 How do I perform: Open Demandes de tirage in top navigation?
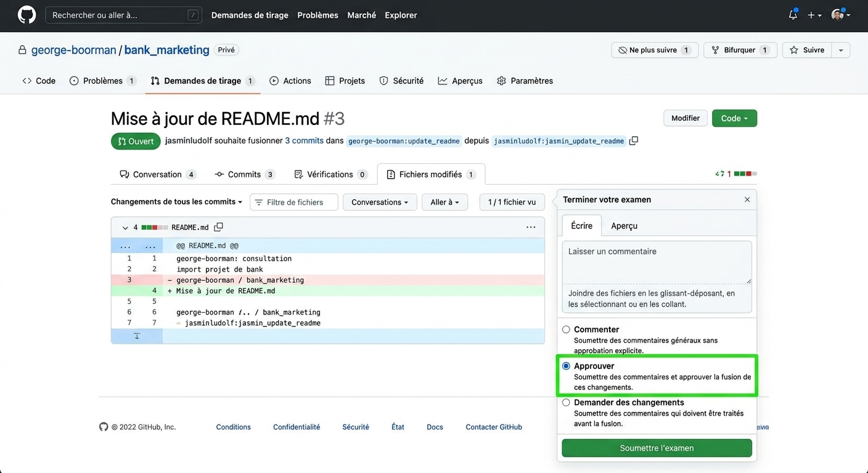click(x=250, y=15)
